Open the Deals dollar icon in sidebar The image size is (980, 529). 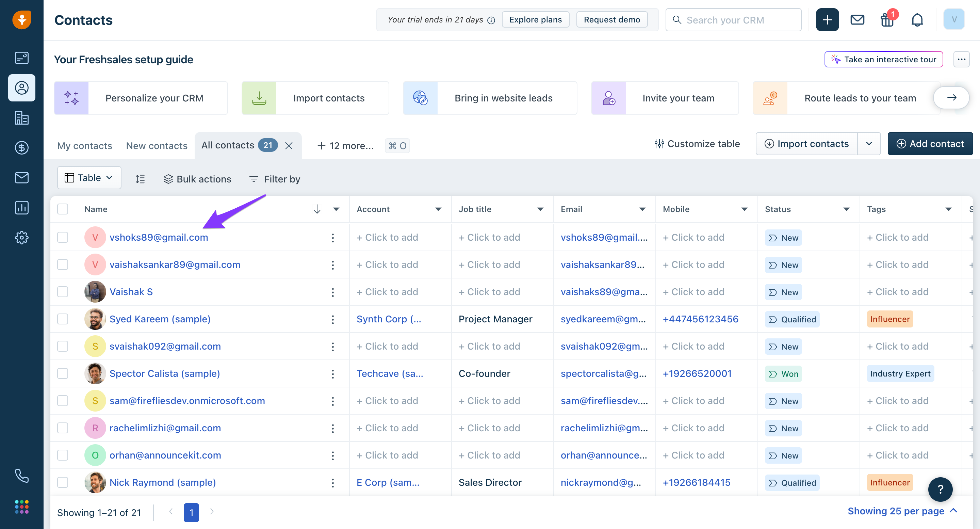click(22, 148)
